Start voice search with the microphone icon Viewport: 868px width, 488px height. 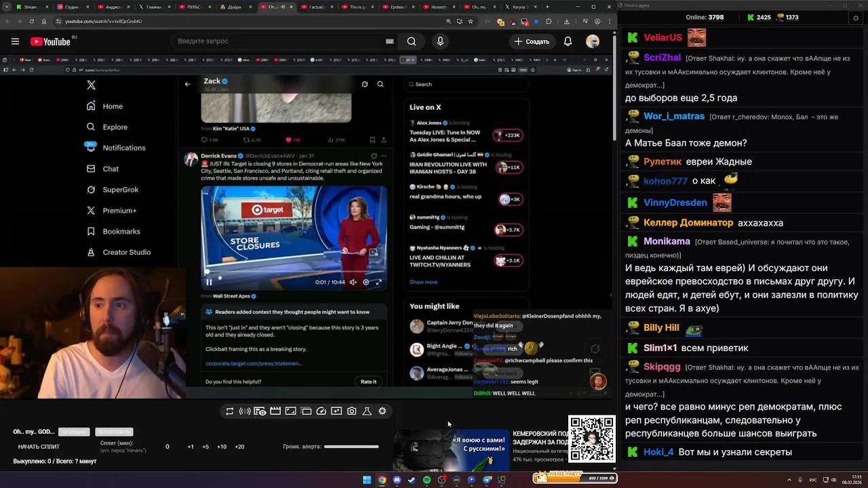click(440, 41)
